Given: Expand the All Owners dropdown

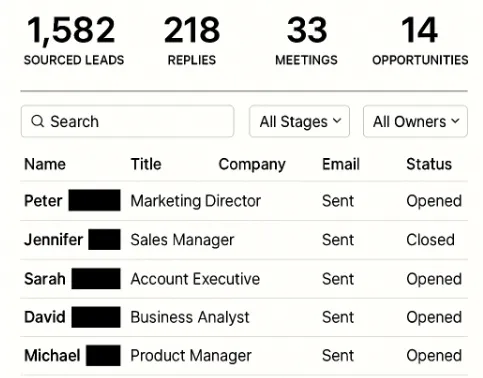Looking at the screenshot, I should click(415, 121).
